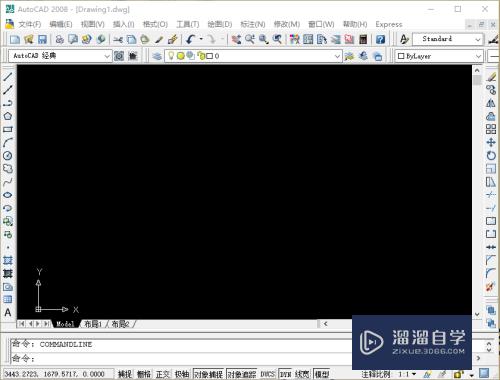Viewport: 500px width, 380px height.
Task: Toggle 极轴 polar tracking
Action: 182,374
